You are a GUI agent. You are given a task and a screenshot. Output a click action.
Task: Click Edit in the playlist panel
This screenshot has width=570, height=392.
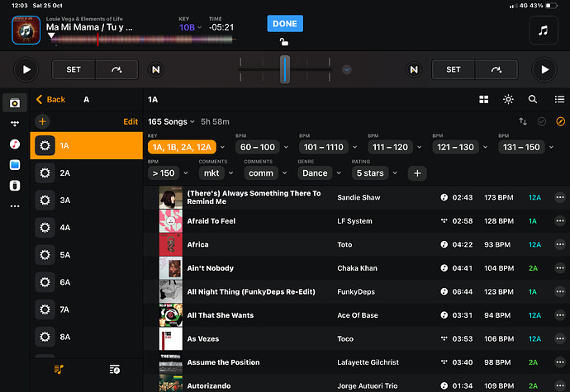pyautogui.click(x=131, y=121)
